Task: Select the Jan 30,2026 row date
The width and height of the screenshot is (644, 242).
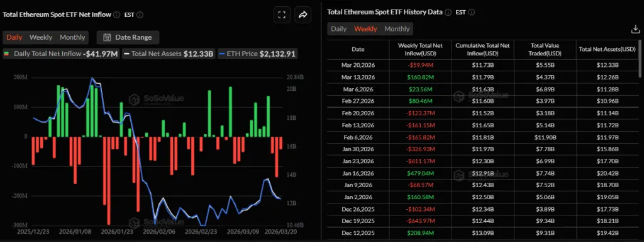Action: pos(358,149)
